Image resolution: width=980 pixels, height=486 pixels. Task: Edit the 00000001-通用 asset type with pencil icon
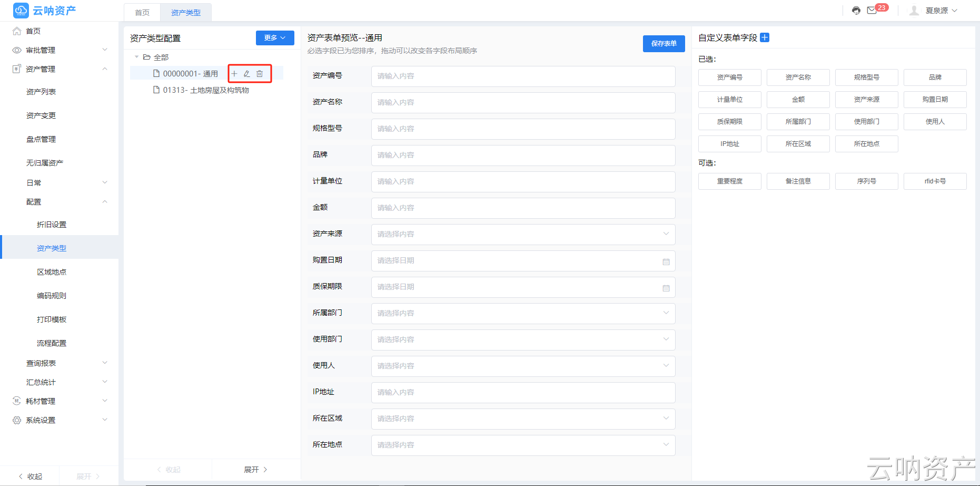pyautogui.click(x=247, y=73)
